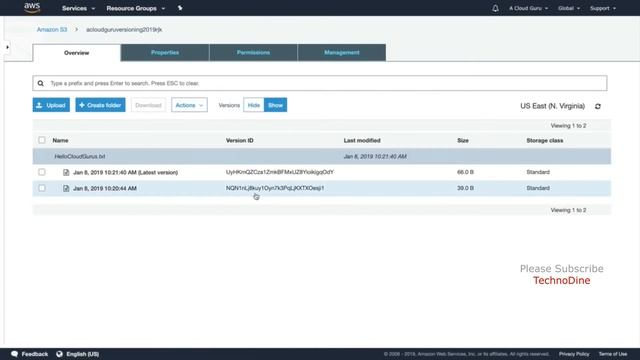
Task: Click version ID starting with NQN1nL
Action: tap(275, 188)
